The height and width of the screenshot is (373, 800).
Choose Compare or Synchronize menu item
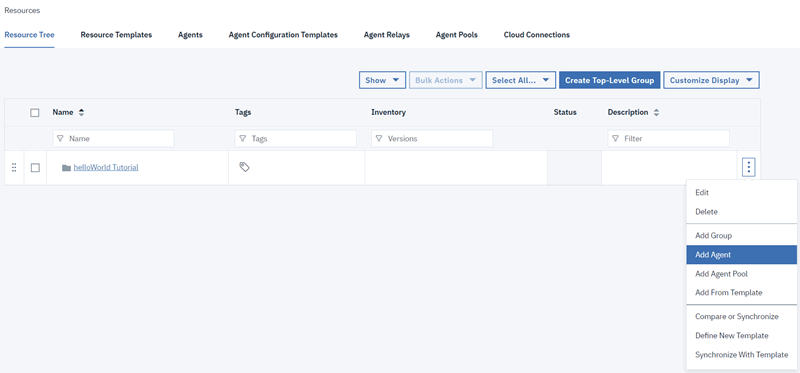point(741,316)
